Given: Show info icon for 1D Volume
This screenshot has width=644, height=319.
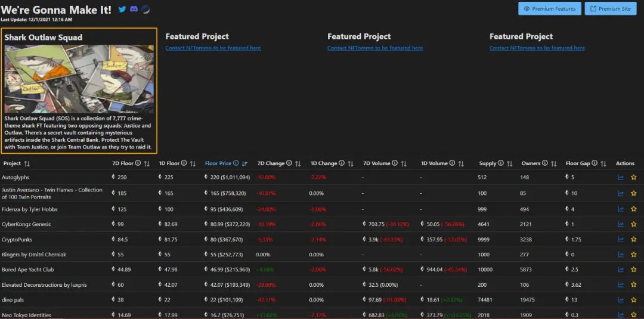Looking at the screenshot, I should (452, 163).
